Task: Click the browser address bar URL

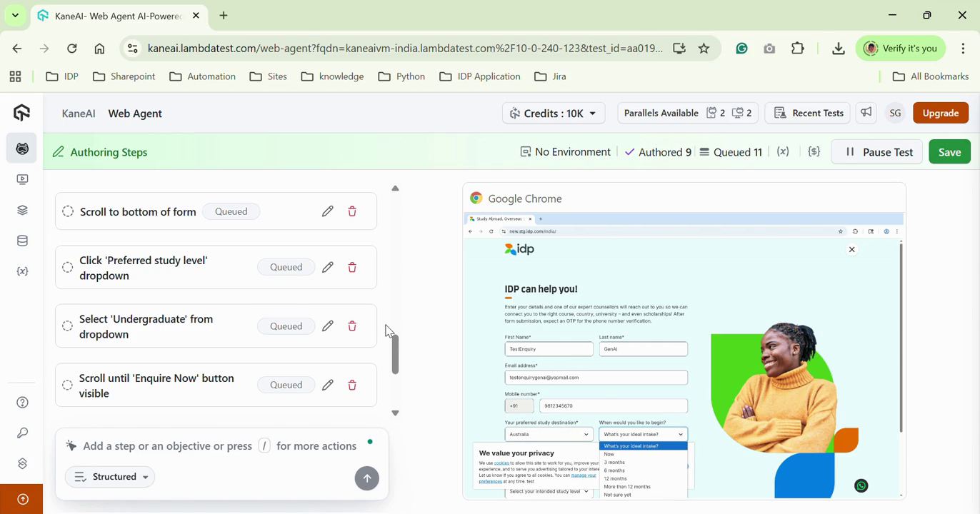Action: tap(405, 49)
